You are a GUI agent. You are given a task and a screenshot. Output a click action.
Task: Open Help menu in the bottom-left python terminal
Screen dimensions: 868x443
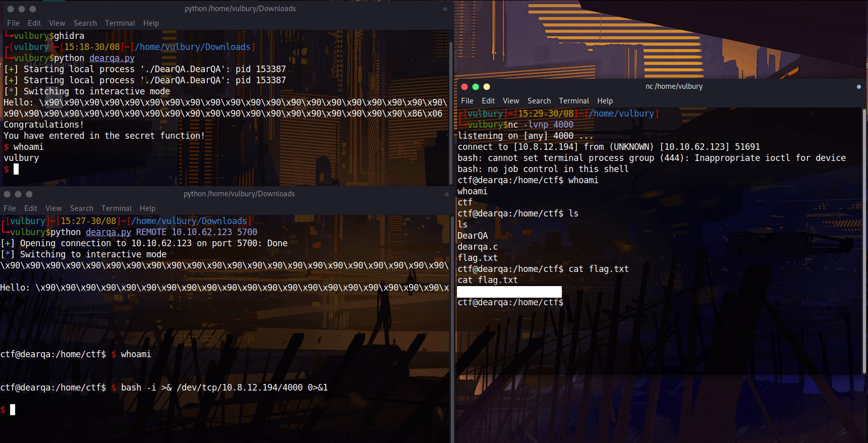pos(147,208)
